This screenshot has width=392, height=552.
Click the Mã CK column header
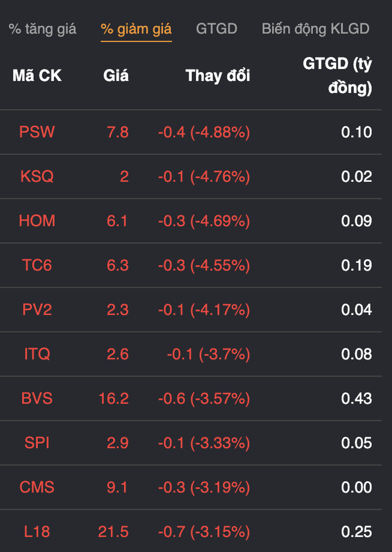click(x=37, y=75)
